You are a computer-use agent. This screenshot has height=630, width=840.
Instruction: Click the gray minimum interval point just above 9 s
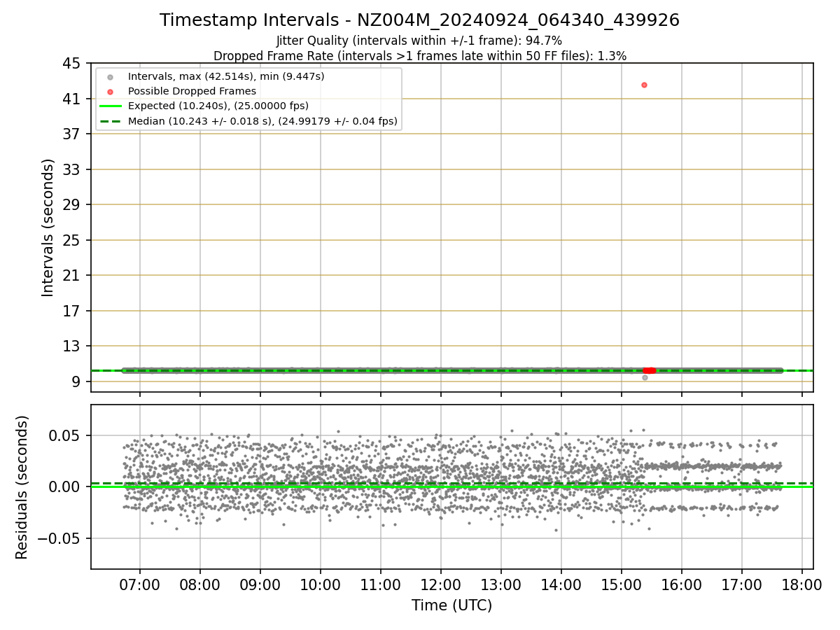click(x=645, y=377)
